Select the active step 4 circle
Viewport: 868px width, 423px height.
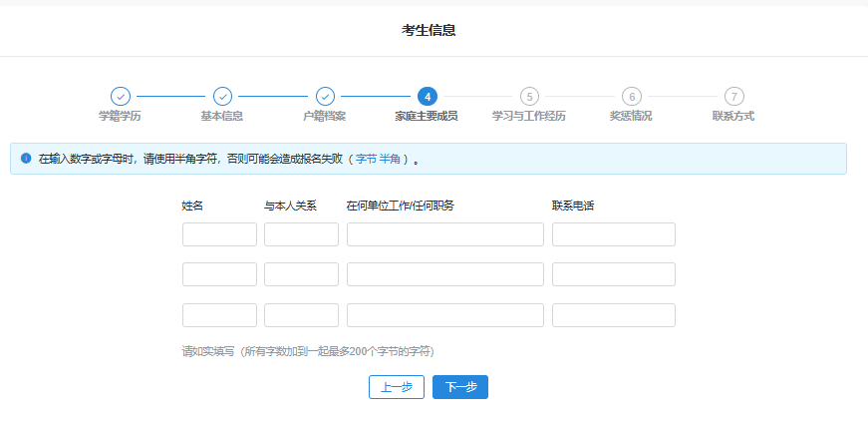tap(428, 97)
